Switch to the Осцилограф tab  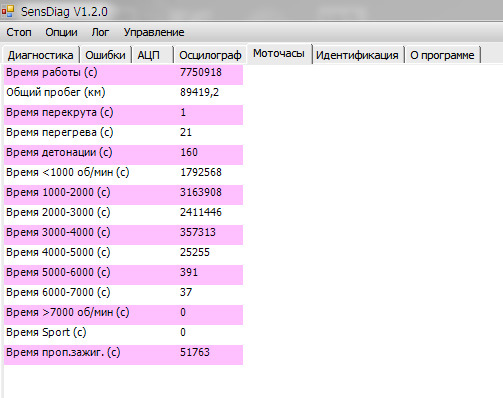click(x=210, y=55)
